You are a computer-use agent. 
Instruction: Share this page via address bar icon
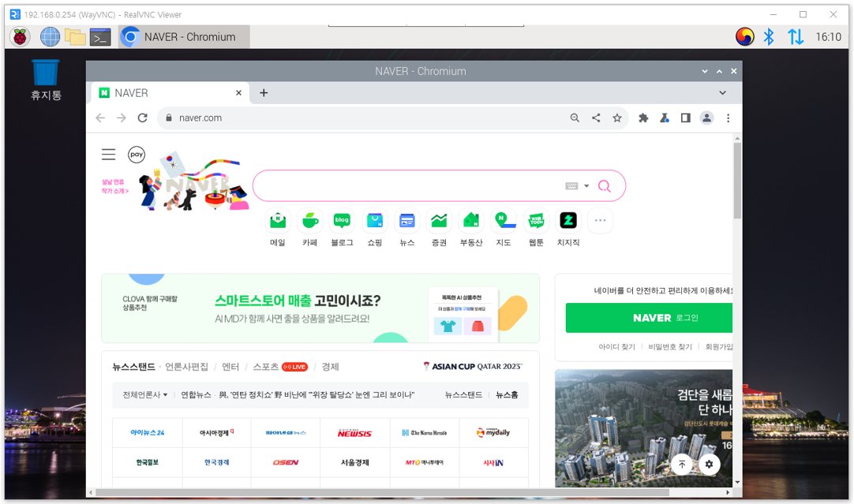point(596,118)
